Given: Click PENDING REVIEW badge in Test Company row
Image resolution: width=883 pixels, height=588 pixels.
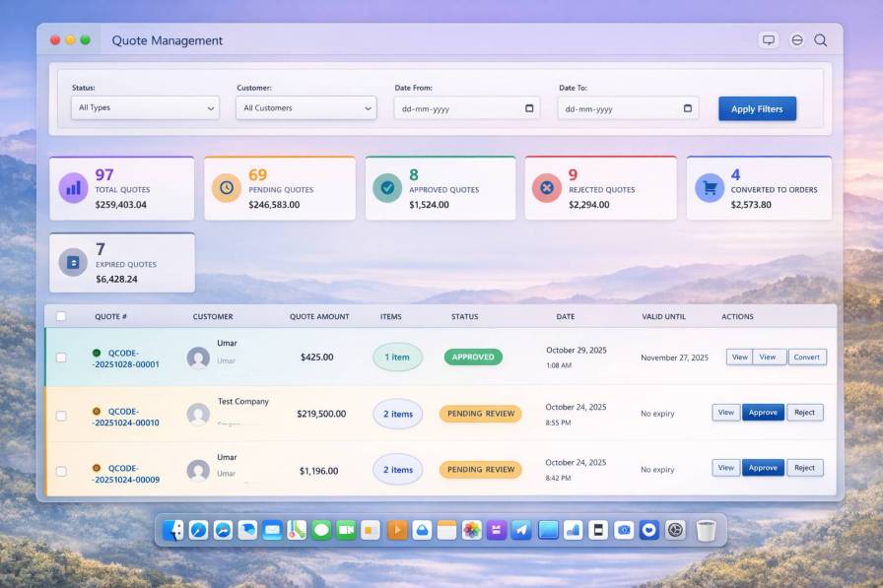Looking at the screenshot, I should click(x=480, y=414).
